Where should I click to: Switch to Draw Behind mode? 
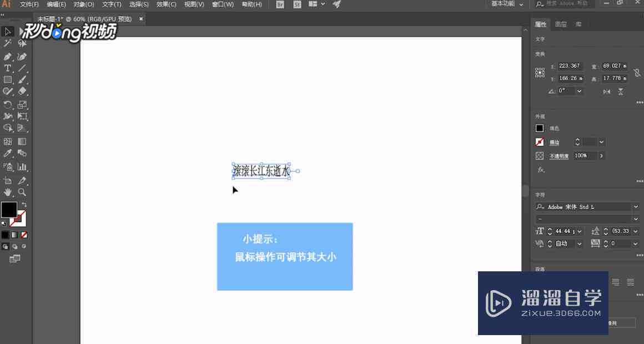click(x=15, y=247)
